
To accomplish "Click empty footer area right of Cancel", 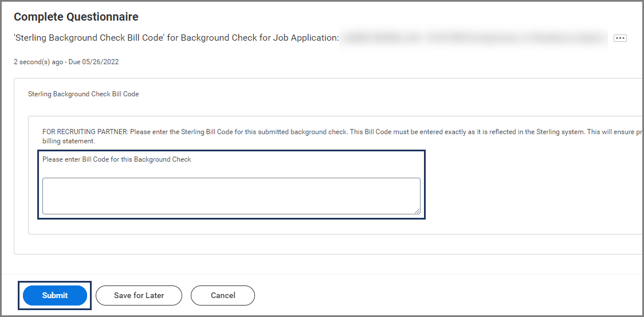I will [x=430, y=295].
